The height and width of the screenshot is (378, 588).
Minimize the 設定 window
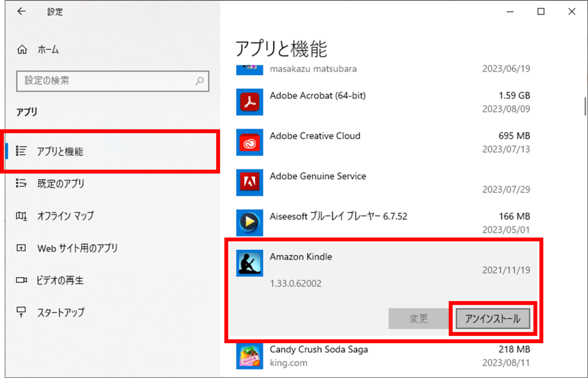[x=510, y=12]
